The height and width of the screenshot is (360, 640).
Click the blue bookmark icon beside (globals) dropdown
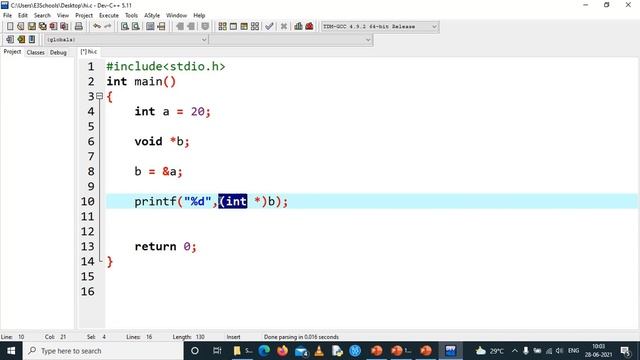tap(32, 40)
